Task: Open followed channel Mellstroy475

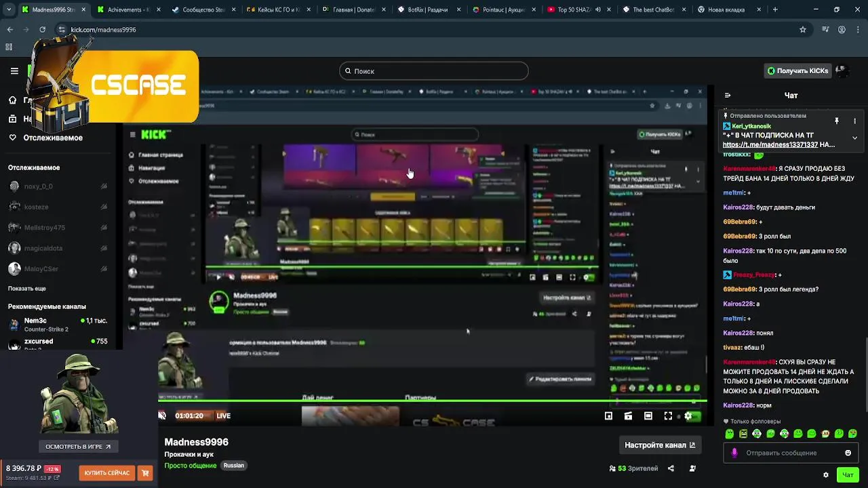Action: pyautogui.click(x=58, y=228)
